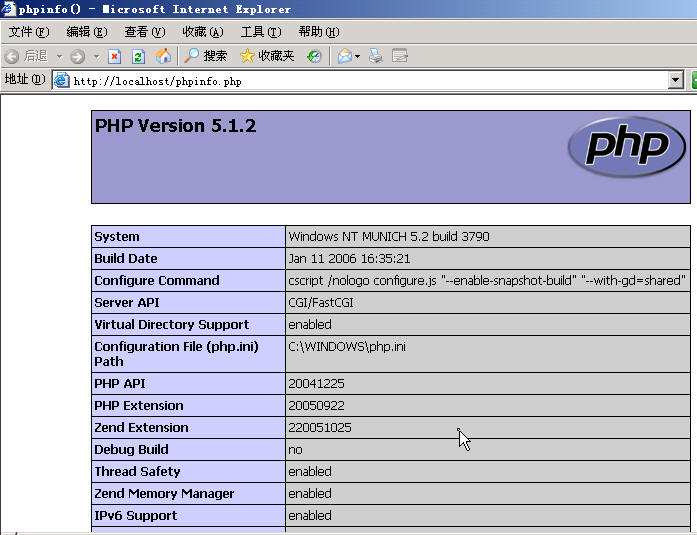Click the Zend Extension label

141,427
